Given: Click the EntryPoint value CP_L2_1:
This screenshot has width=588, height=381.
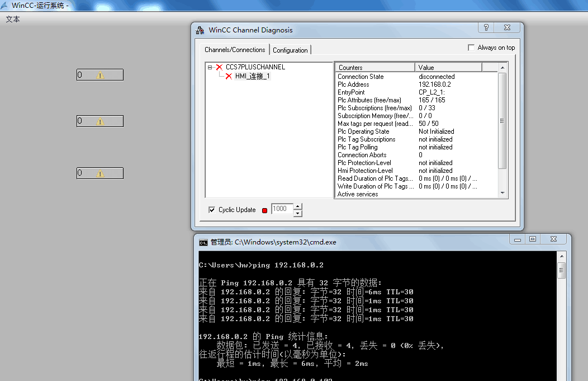Looking at the screenshot, I should (x=431, y=92).
